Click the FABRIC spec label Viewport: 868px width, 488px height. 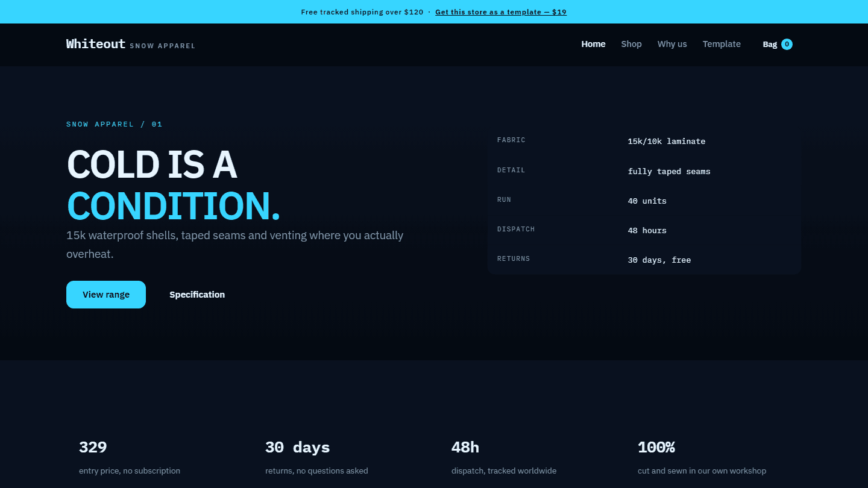[511, 140]
